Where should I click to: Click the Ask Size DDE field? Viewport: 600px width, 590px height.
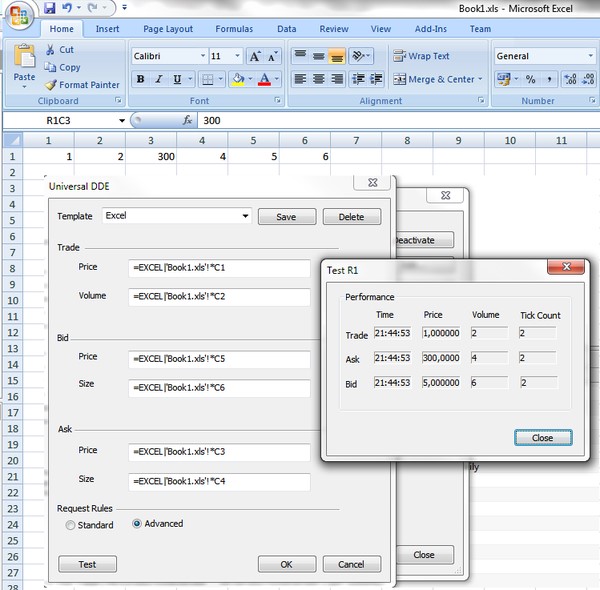[219, 481]
